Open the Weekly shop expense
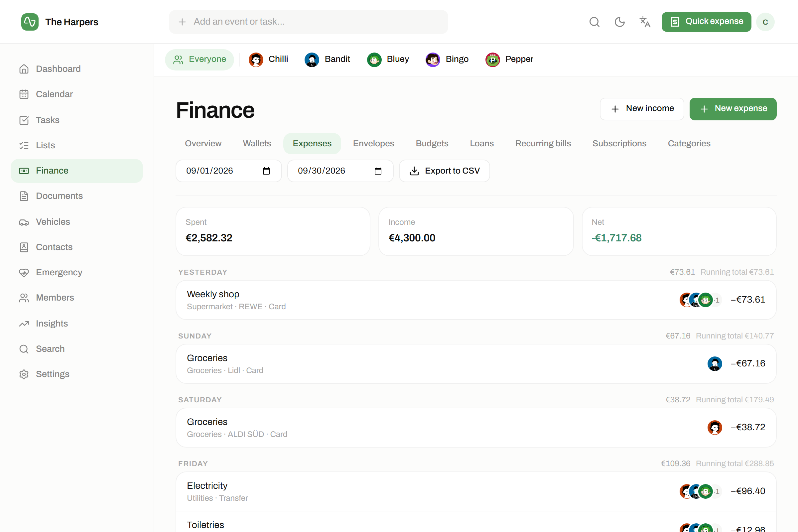 pos(476,300)
